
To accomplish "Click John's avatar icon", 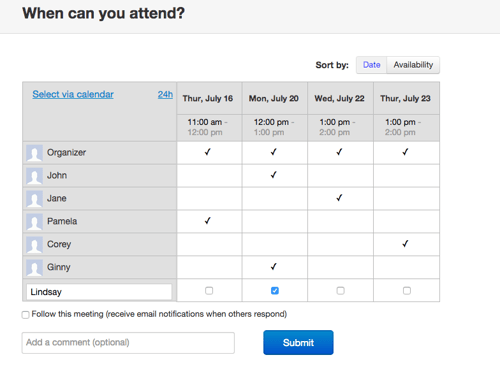I will [x=34, y=176].
